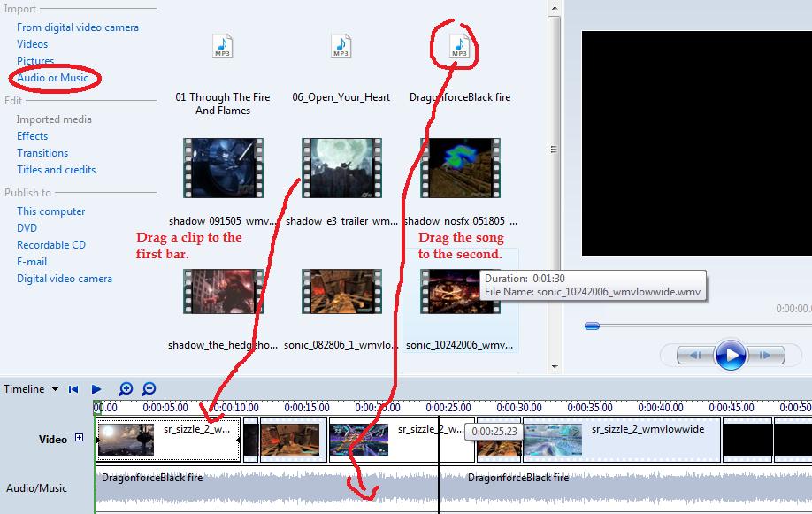Select the shadow_091505_wmv clip thumbnail
The image size is (812, 514).
tap(223, 168)
